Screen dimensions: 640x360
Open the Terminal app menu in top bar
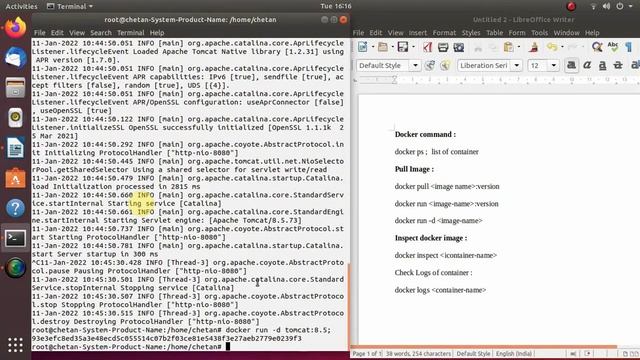pyautogui.click(x=70, y=6)
